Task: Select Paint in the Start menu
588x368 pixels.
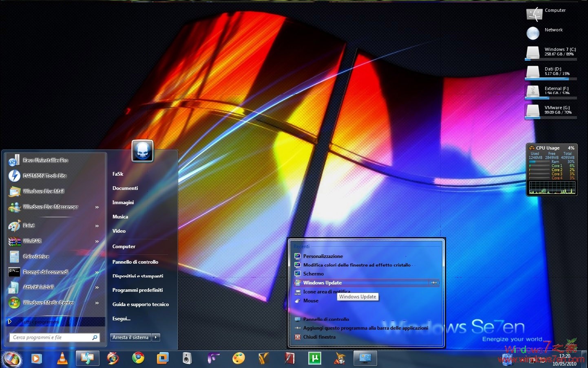Action: [x=29, y=225]
